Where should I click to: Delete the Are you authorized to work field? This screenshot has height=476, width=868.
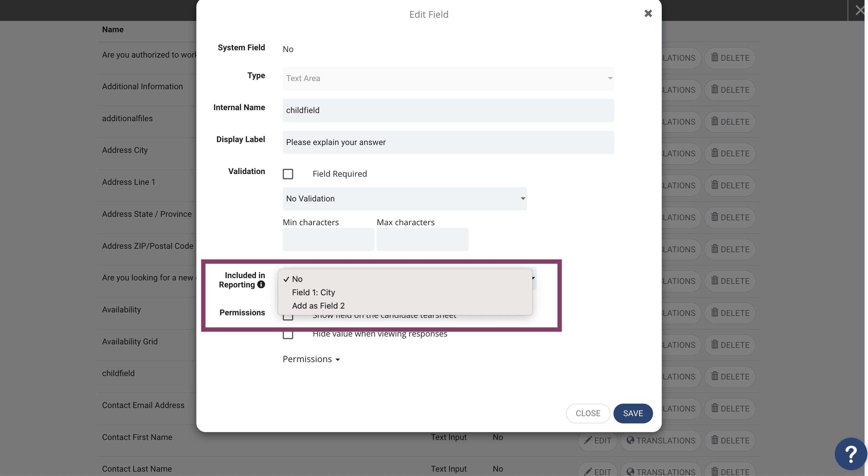pyautogui.click(x=730, y=58)
